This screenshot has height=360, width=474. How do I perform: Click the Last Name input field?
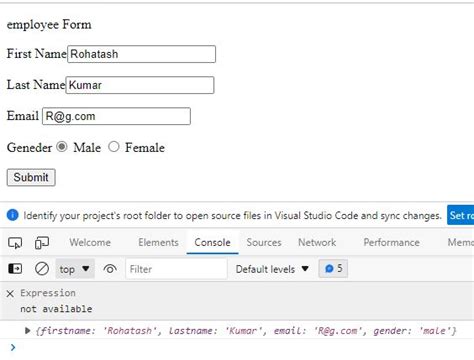140,85
